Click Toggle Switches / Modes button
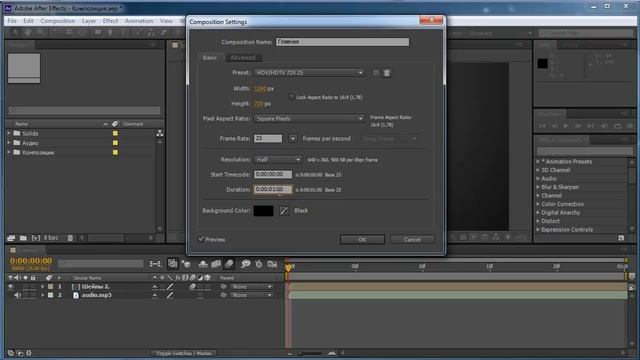 (184, 353)
